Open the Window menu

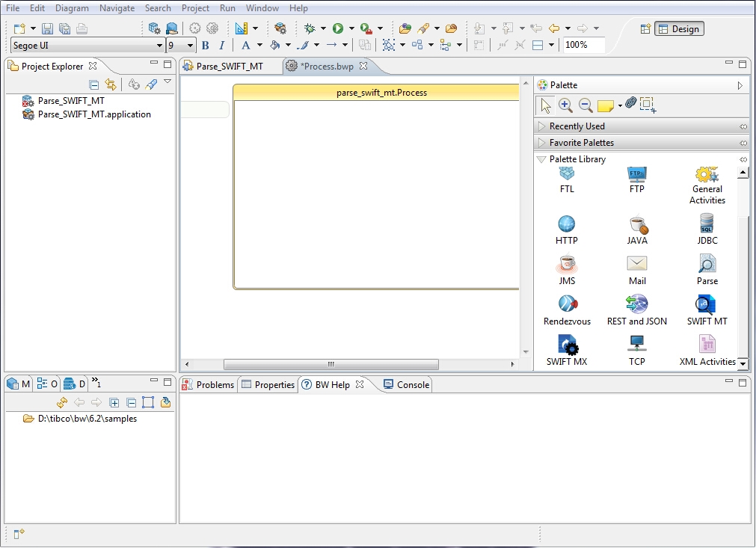click(x=262, y=8)
